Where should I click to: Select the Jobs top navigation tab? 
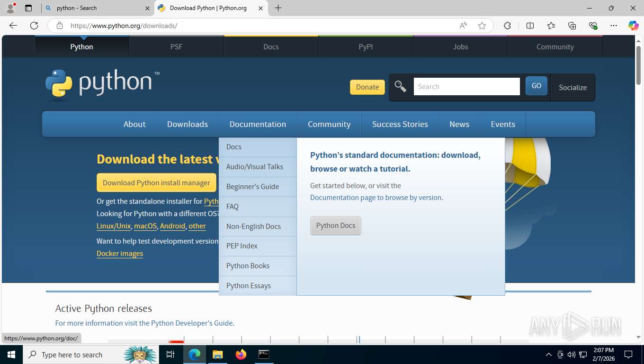tap(460, 47)
